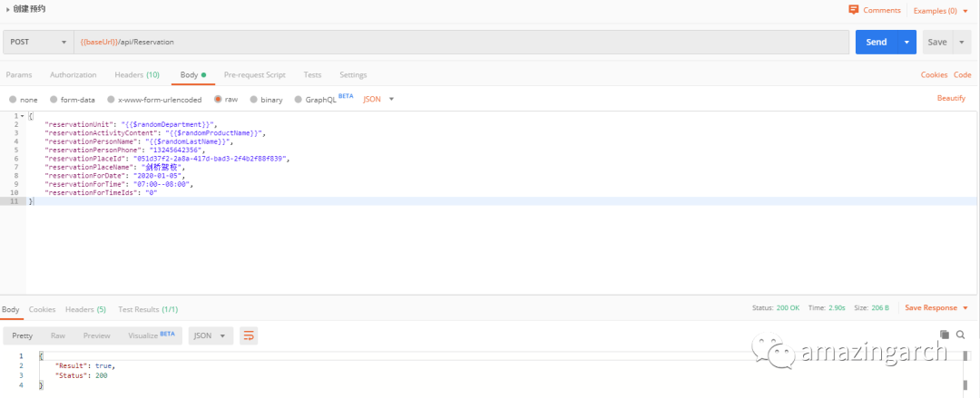Select the binary body type
This screenshot has width=980, height=398.
point(254,100)
